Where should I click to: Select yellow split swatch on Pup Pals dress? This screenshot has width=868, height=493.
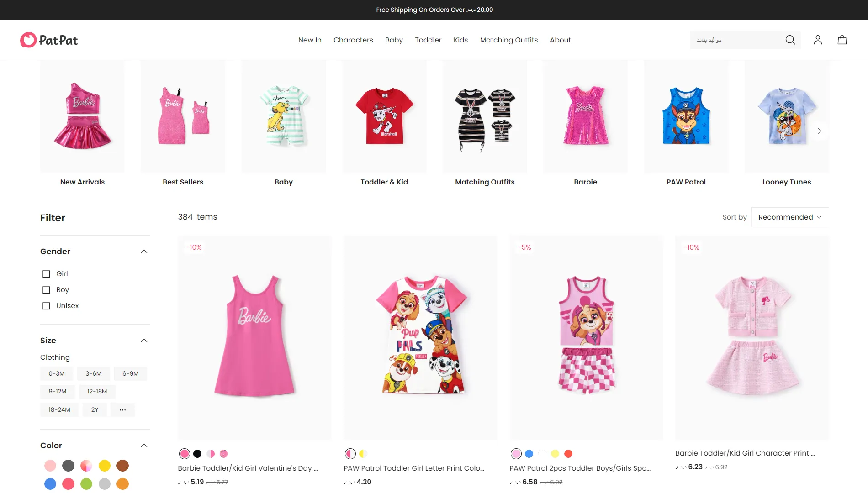(363, 454)
